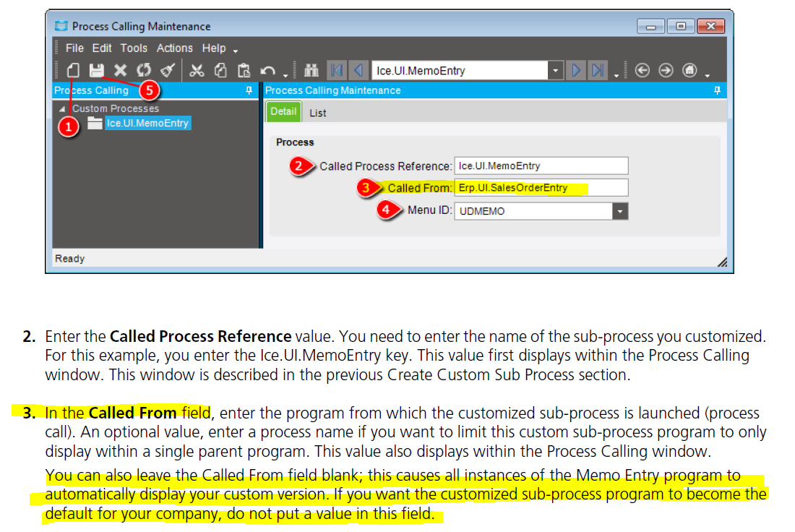Click the Paste clipboard icon

point(244,70)
